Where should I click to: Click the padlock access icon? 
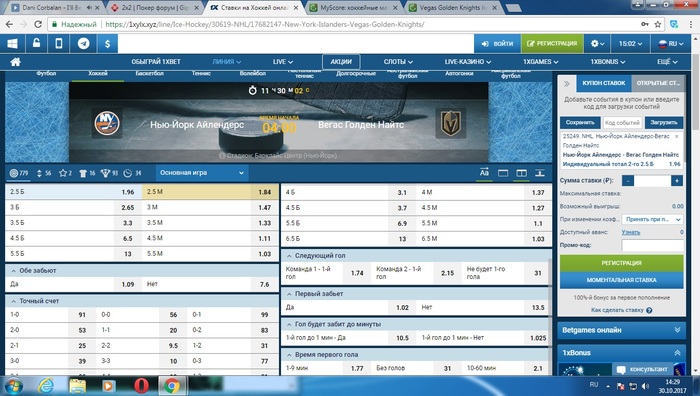coord(36,44)
